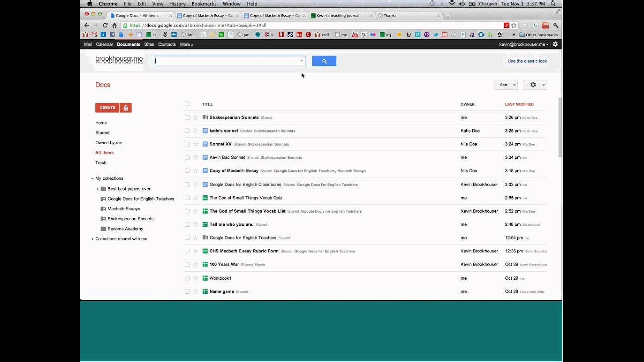Open the Macbeth Essays collection

tap(124, 209)
